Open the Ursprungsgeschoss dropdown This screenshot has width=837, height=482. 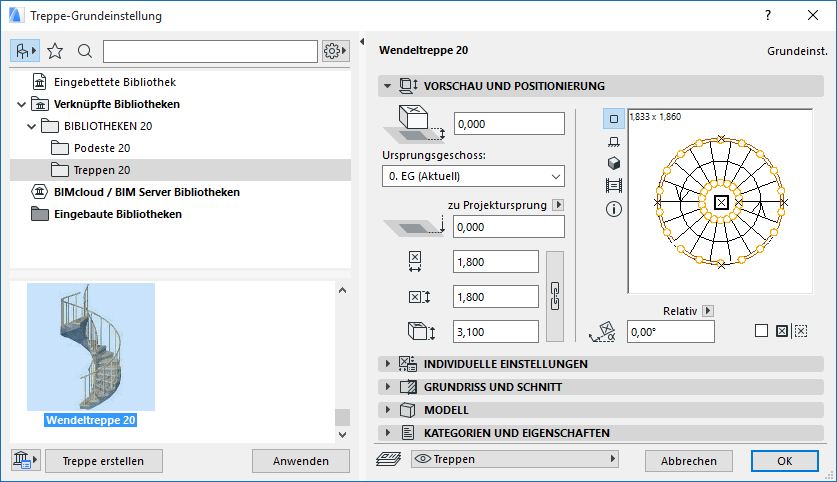(x=473, y=177)
